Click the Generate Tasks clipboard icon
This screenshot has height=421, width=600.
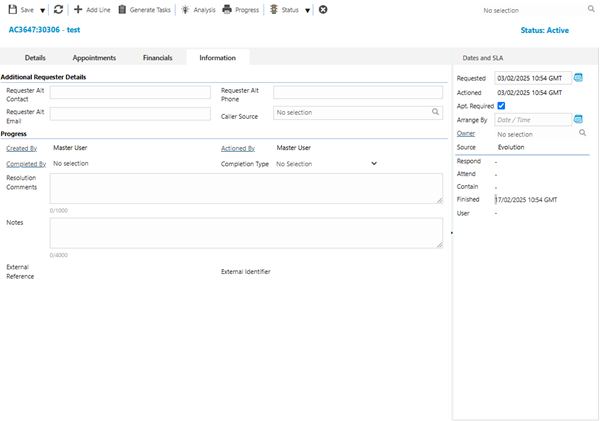tap(122, 9)
